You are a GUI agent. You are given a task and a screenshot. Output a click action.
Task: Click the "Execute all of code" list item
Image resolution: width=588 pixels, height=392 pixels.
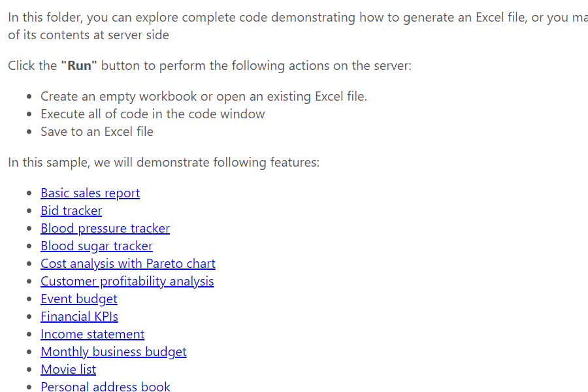[153, 114]
